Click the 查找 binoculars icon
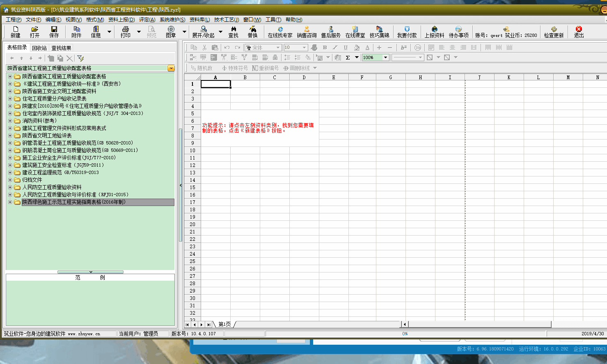 pyautogui.click(x=233, y=32)
